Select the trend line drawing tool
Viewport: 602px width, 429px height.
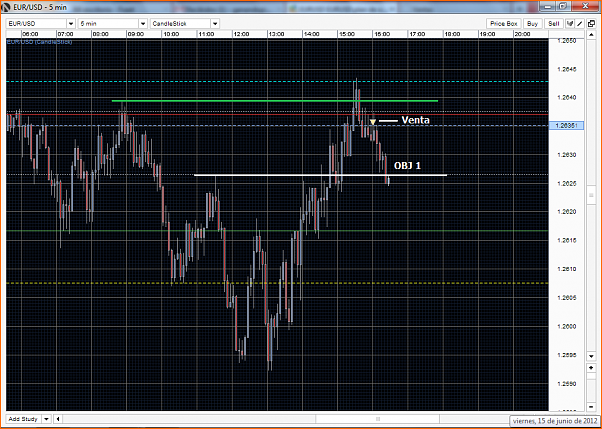580,23
